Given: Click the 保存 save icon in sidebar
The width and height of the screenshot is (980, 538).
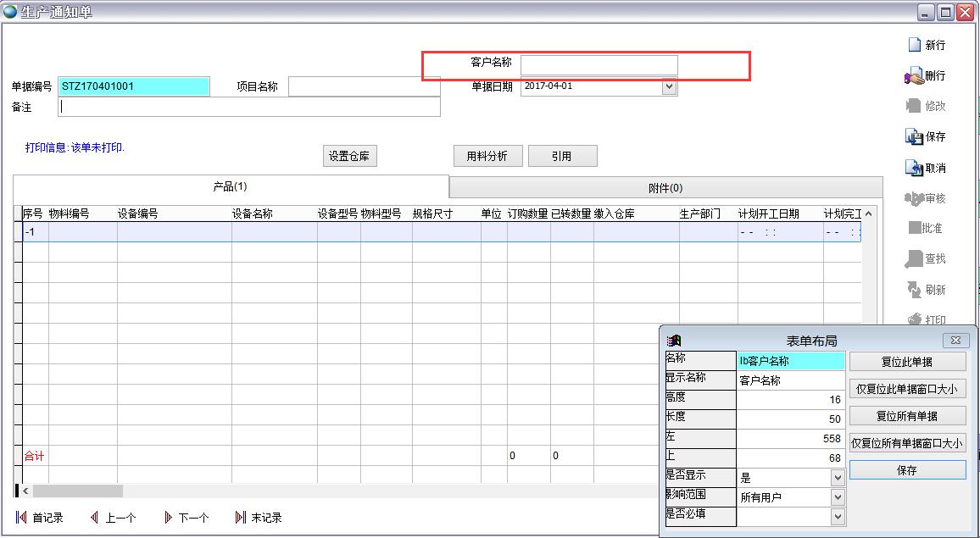Looking at the screenshot, I should 914,136.
